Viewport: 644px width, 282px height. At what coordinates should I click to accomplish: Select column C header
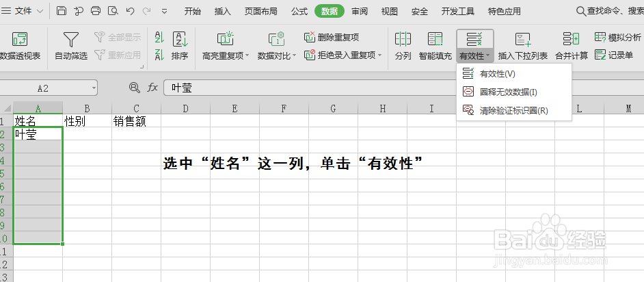136,108
